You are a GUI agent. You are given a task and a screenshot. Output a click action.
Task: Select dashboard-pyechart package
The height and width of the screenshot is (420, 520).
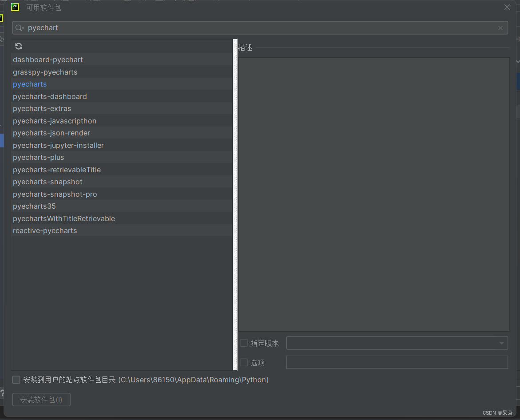click(122, 60)
